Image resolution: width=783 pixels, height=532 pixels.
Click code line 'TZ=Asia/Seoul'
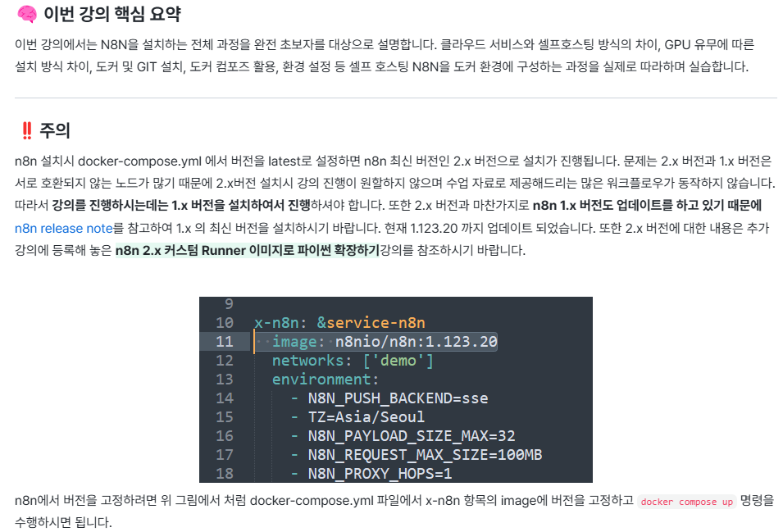366,416
